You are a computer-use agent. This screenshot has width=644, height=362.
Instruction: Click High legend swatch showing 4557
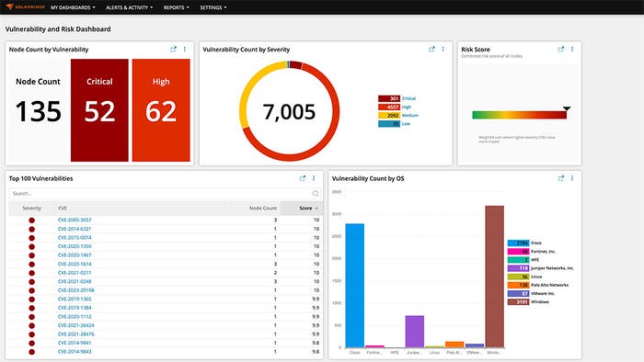tap(389, 107)
